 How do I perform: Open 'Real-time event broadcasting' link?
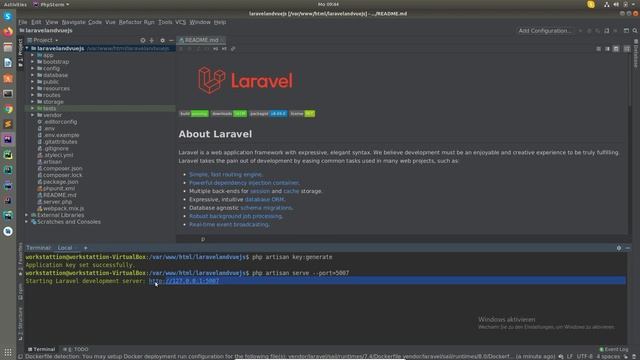[x=229, y=224]
